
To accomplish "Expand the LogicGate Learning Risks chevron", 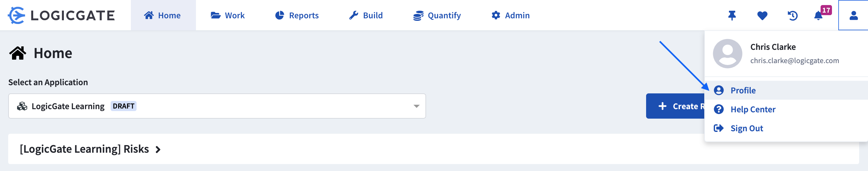I will click(158, 150).
